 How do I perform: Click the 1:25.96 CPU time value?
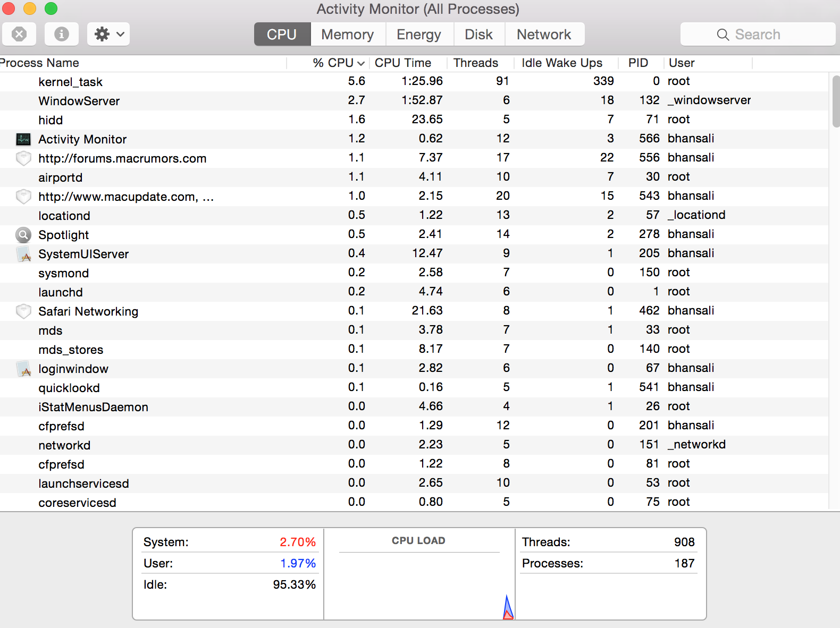point(422,81)
